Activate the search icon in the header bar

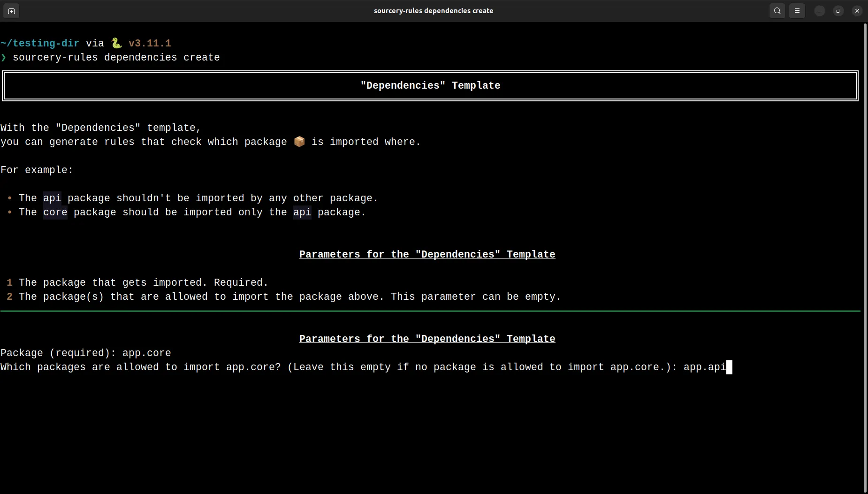[777, 10]
